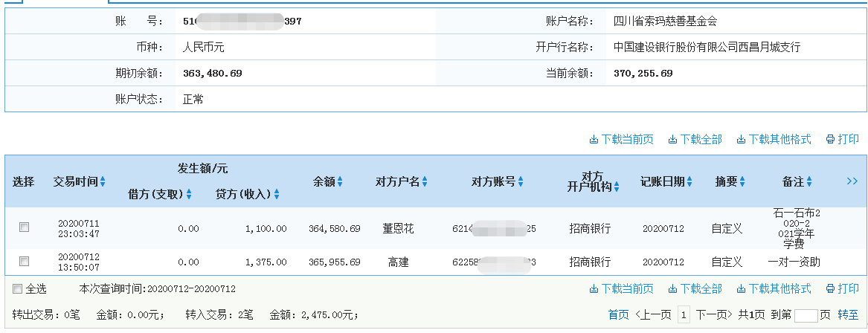Sort 对方户名 column via arrows

click(x=425, y=181)
